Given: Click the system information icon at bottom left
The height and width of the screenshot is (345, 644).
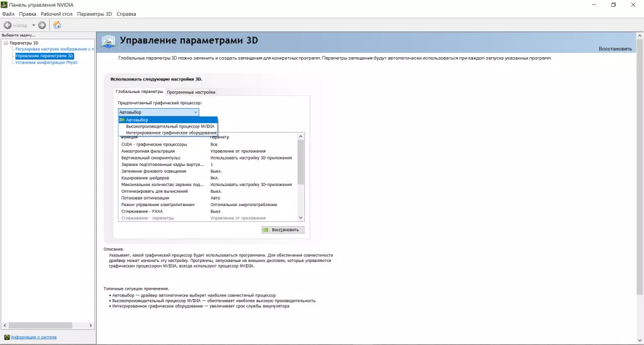Looking at the screenshot, I should [x=6, y=337].
